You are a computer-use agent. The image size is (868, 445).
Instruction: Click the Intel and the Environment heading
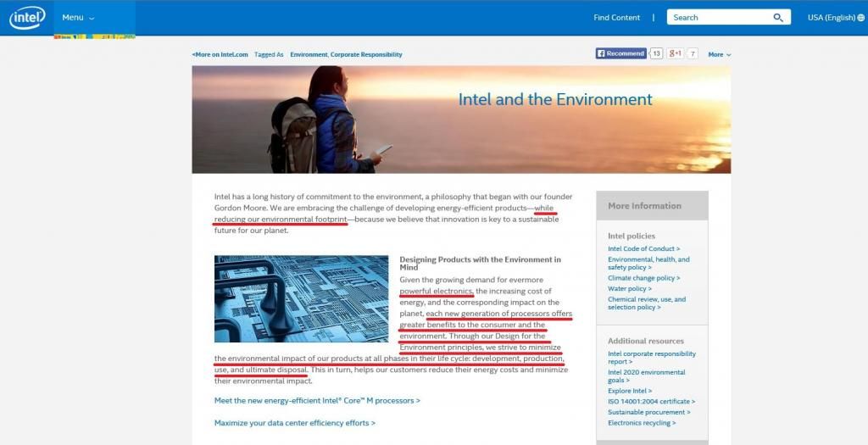555,100
